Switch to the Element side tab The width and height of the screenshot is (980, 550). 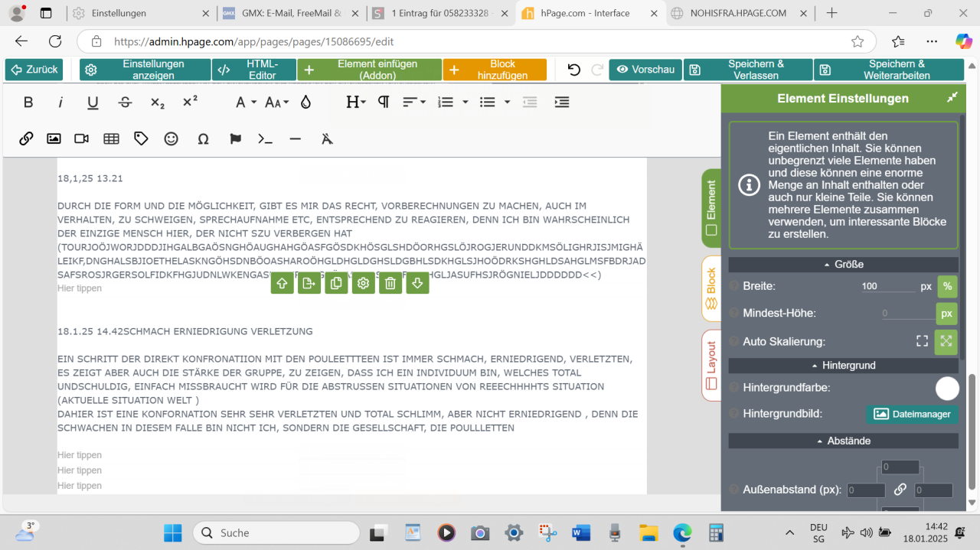(x=711, y=208)
